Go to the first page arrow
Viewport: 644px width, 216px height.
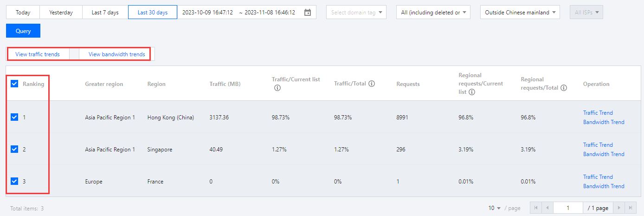pos(536,208)
